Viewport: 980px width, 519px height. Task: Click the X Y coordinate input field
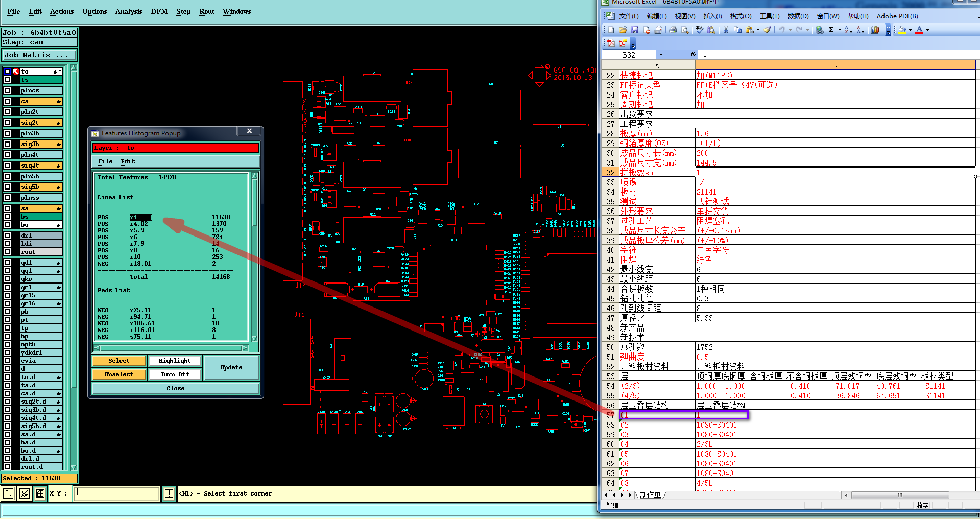[117, 493]
